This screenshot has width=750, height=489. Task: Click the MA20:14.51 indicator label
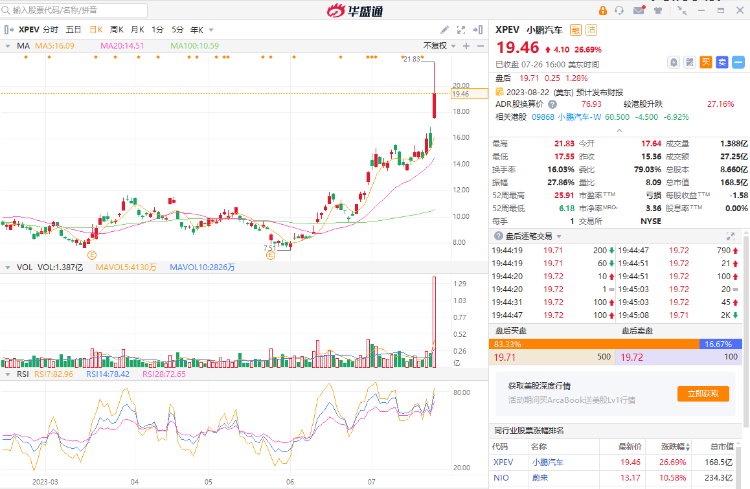pyautogui.click(x=122, y=46)
